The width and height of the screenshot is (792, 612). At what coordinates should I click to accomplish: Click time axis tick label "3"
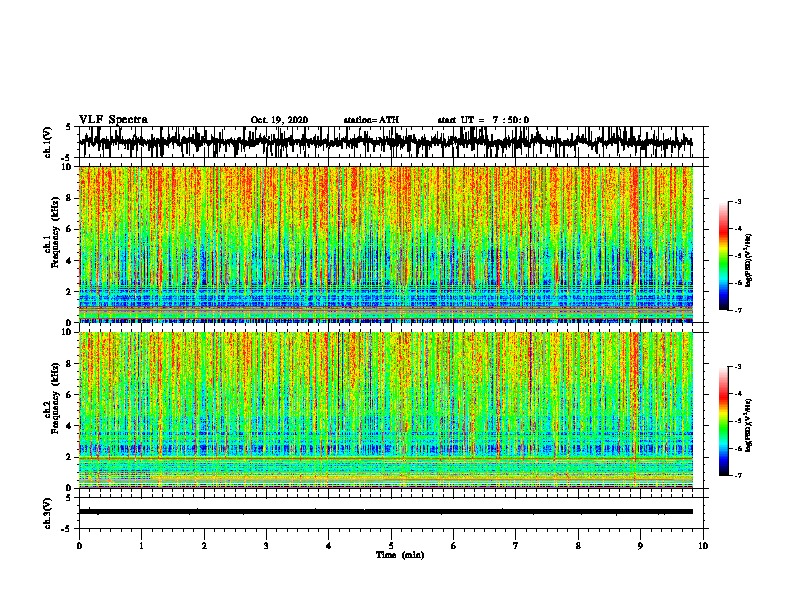click(x=266, y=546)
